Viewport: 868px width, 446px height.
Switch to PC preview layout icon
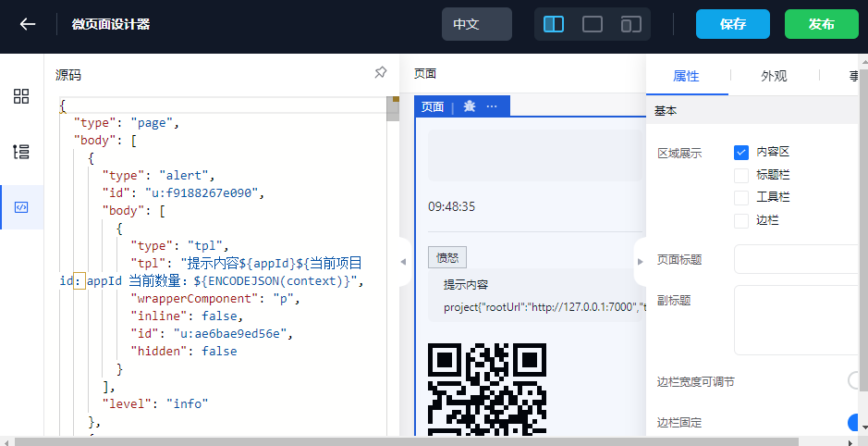coord(593,24)
